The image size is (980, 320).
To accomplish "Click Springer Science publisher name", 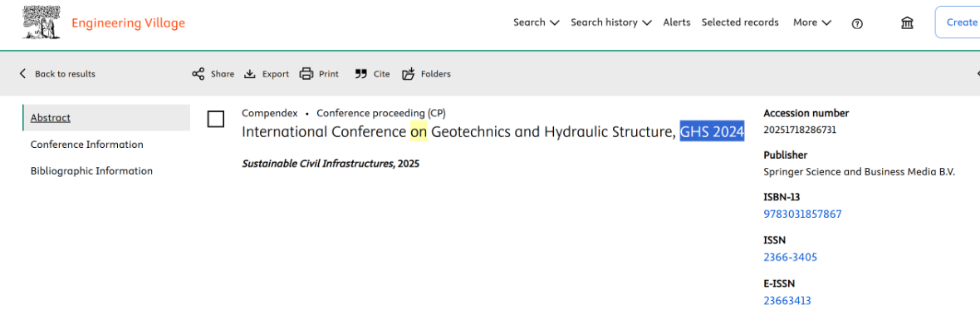I will (860, 172).
